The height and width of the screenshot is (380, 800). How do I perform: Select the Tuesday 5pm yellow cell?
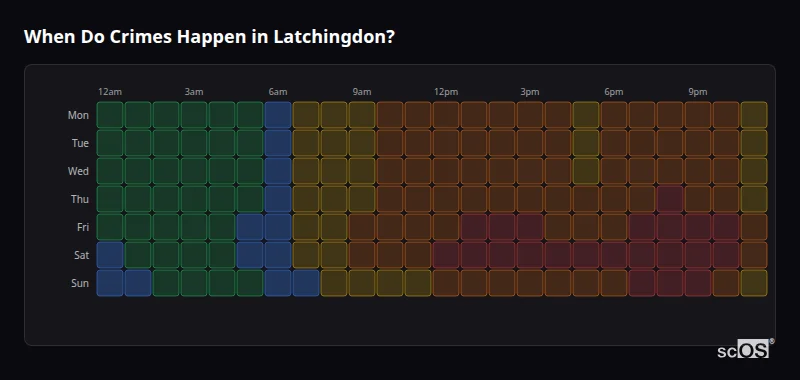point(586,143)
